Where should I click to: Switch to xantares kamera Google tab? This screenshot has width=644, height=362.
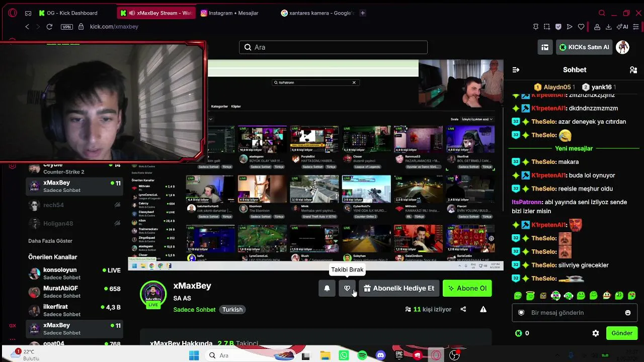[318, 13]
